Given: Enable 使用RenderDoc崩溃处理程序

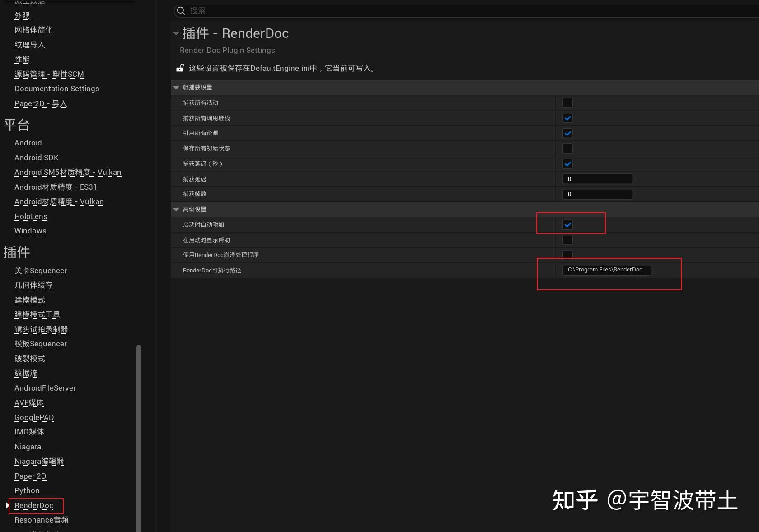Looking at the screenshot, I should (567, 255).
